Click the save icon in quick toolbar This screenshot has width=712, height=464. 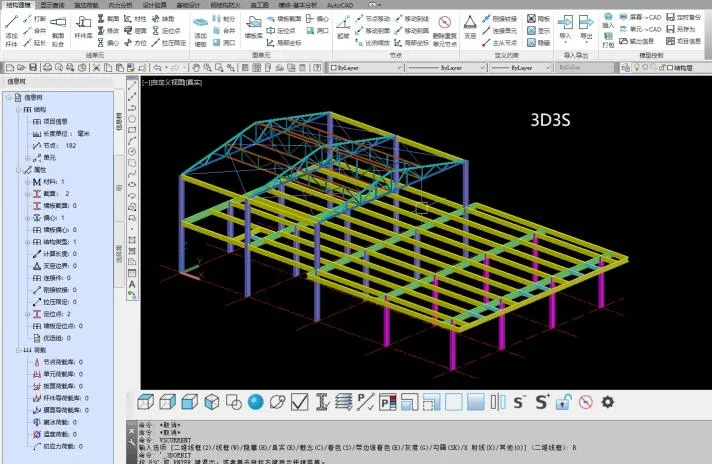(33, 68)
